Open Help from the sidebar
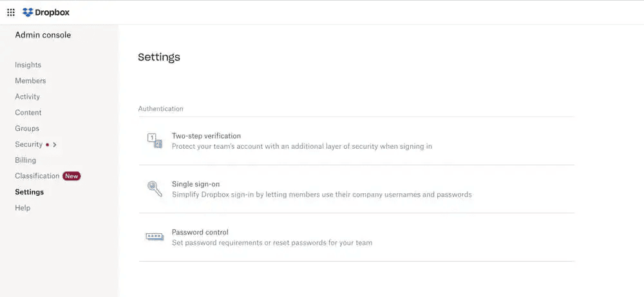Screen dimensions: 644x297 [x=23, y=208]
